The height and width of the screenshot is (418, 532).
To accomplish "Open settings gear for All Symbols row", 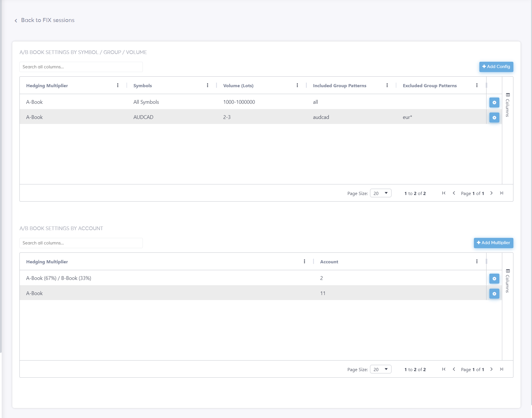I will click(x=494, y=102).
